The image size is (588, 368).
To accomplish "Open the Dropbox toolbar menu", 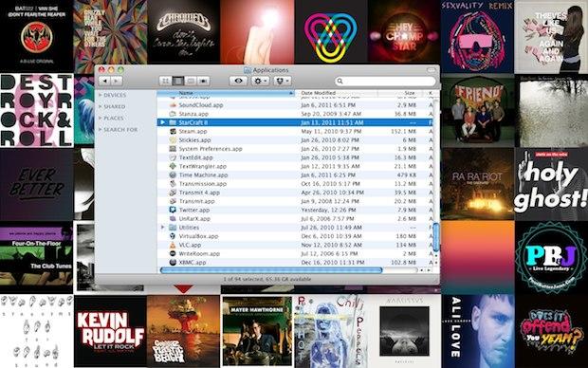I will point(282,81).
